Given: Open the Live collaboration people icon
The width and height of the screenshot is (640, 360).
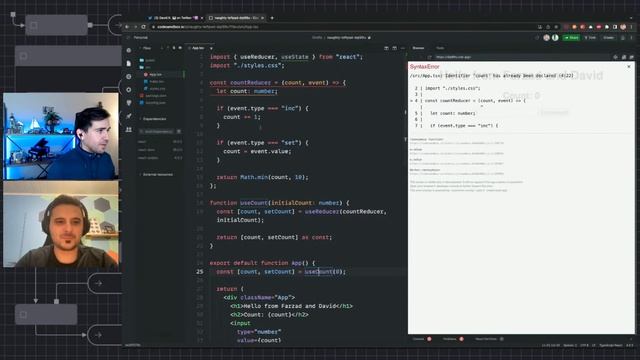Looking at the screenshot, I should point(129,129).
